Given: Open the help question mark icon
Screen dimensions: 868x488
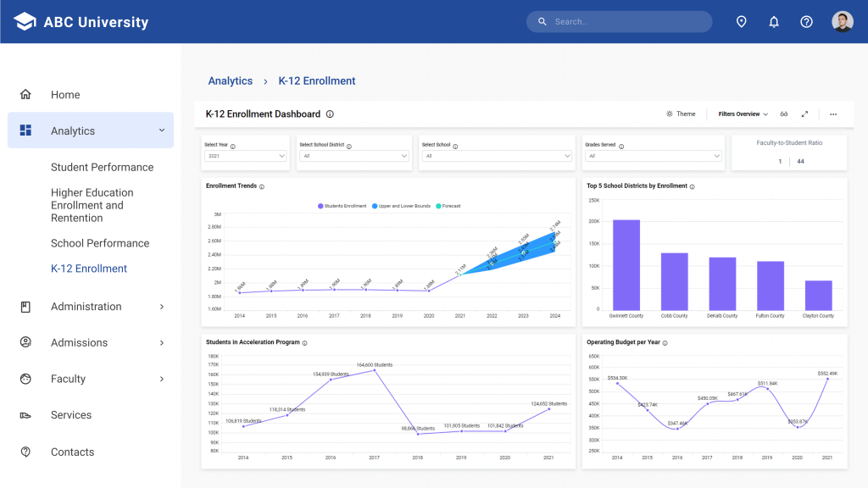Looking at the screenshot, I should [806, 21].
